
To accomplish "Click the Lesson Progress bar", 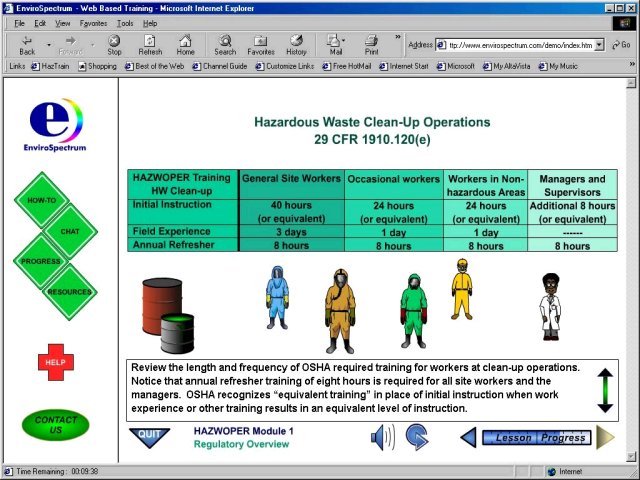I will tap(536, 438).
